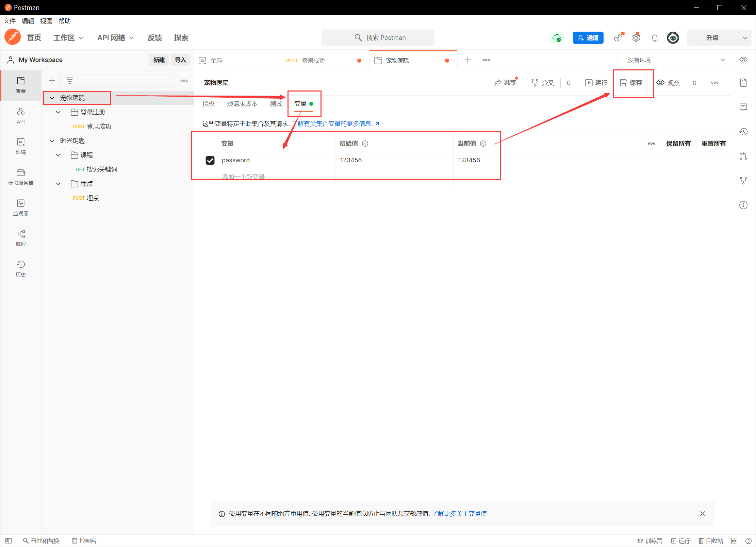The height and width of the screenshot is (547, 756).
Task: Toggle the two-pane view icon in status bar
Action: [x=734, y=541]
